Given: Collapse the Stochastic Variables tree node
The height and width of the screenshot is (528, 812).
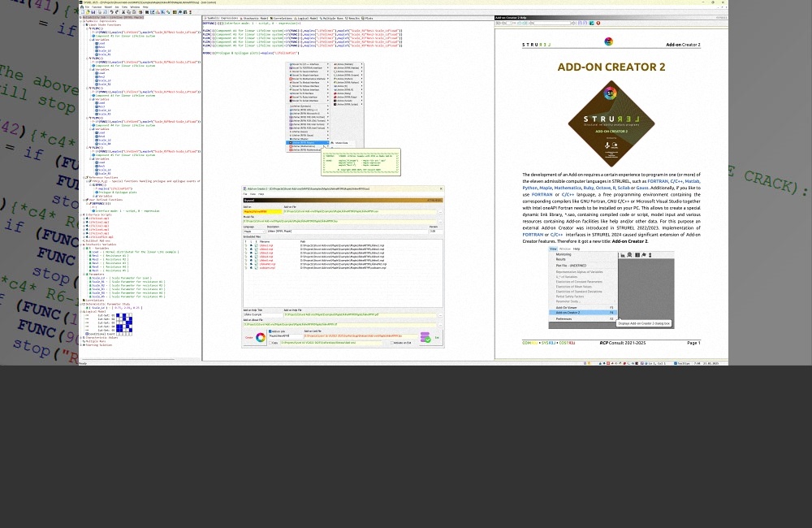Looking at the screenshot, I should click(81, 245).
